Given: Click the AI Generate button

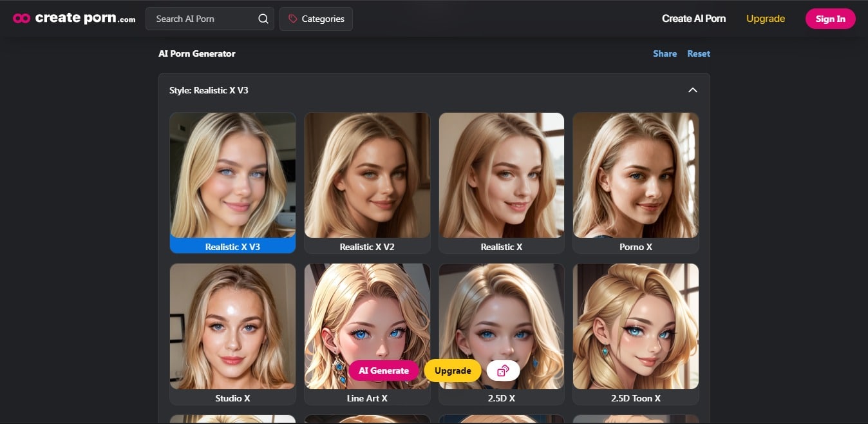Looking at the screenshot, I should click(x=384, y=371).
